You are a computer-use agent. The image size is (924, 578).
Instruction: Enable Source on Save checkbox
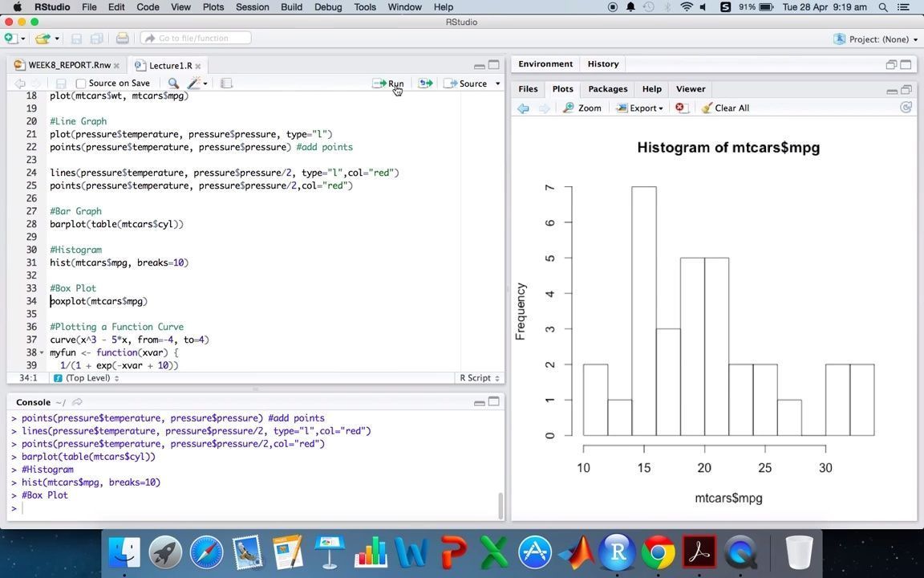click(x=80, y=83)
